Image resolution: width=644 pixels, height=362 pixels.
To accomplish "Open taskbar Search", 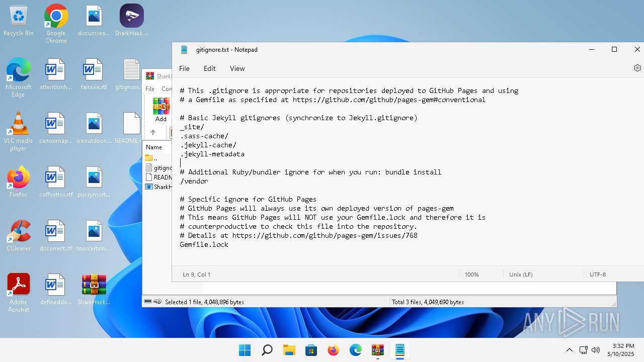I will (267, 350).
